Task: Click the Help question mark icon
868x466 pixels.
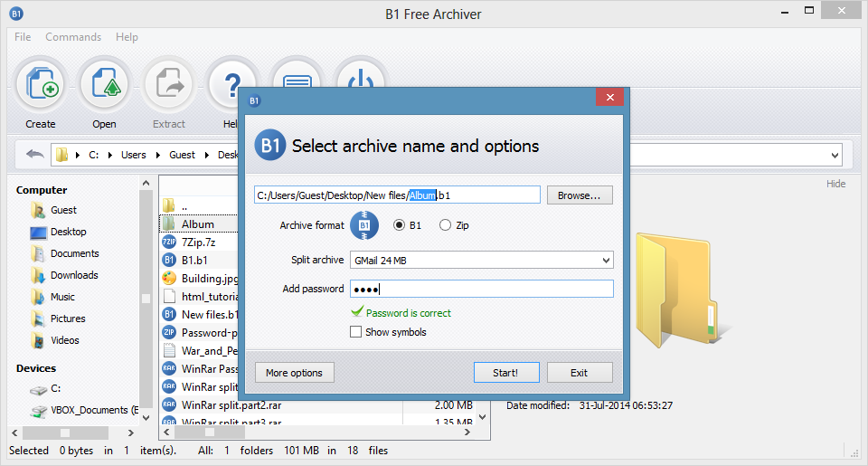Action: point(231,84)
